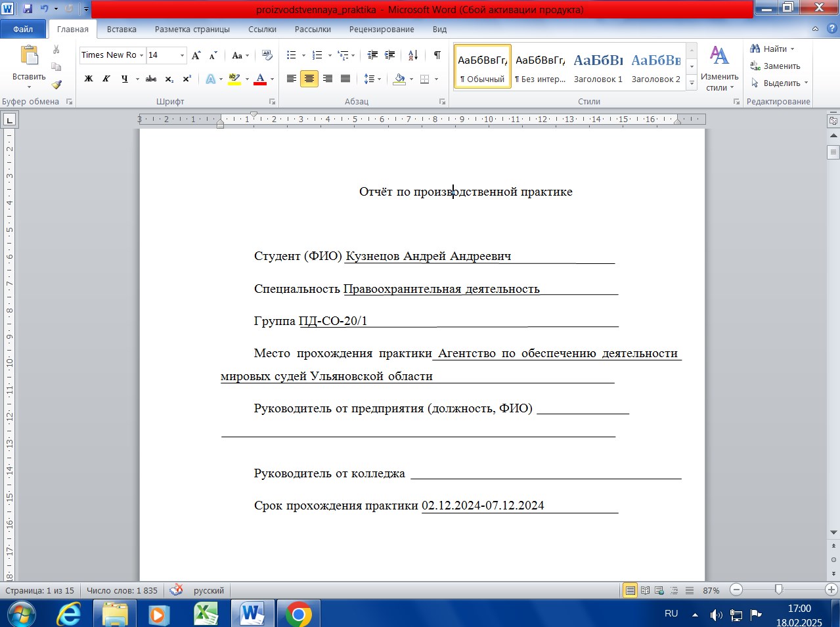
Task: Open the Change Case (Aa) dropdown
Action: [x=240, y=55]
